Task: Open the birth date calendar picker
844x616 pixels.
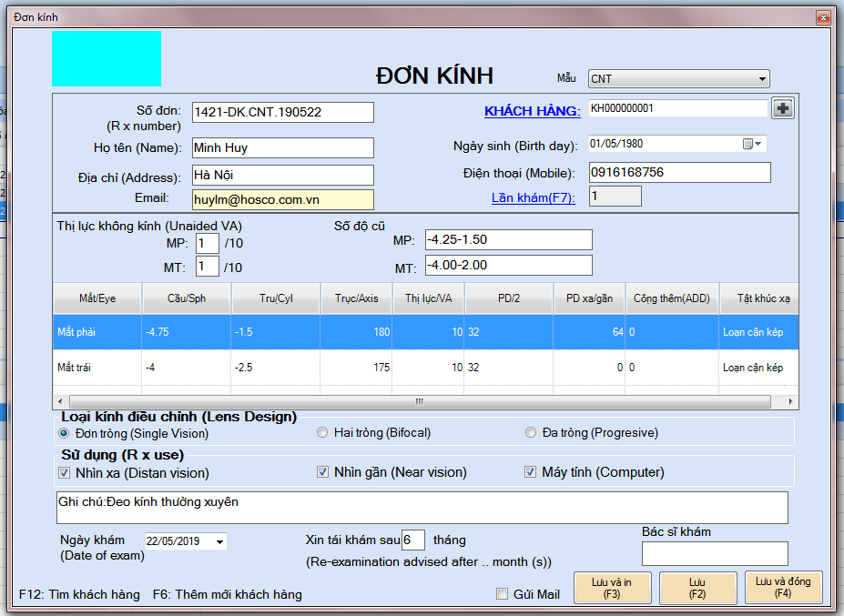Action: [752, 144]
